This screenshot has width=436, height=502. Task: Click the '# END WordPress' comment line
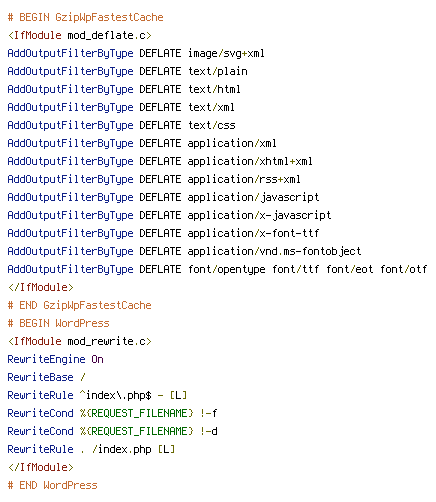pos(53,485)
